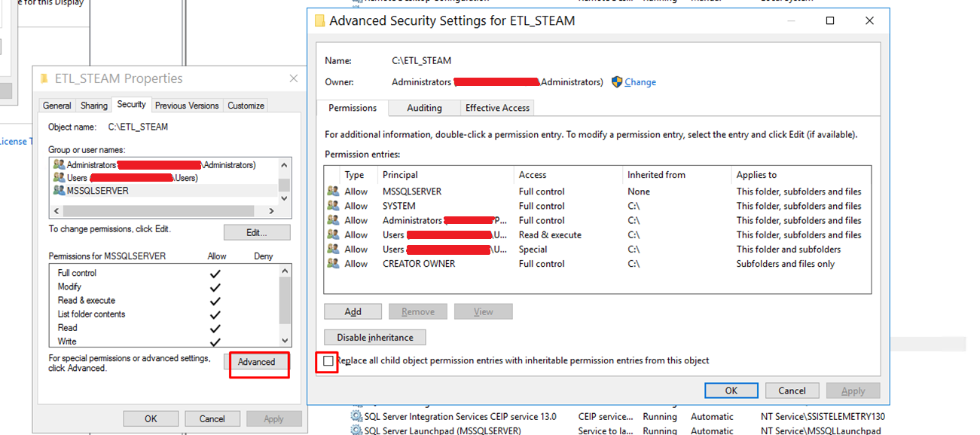
Task: Maximize the Advanced Security Settings window
Action: pos(830,21)
